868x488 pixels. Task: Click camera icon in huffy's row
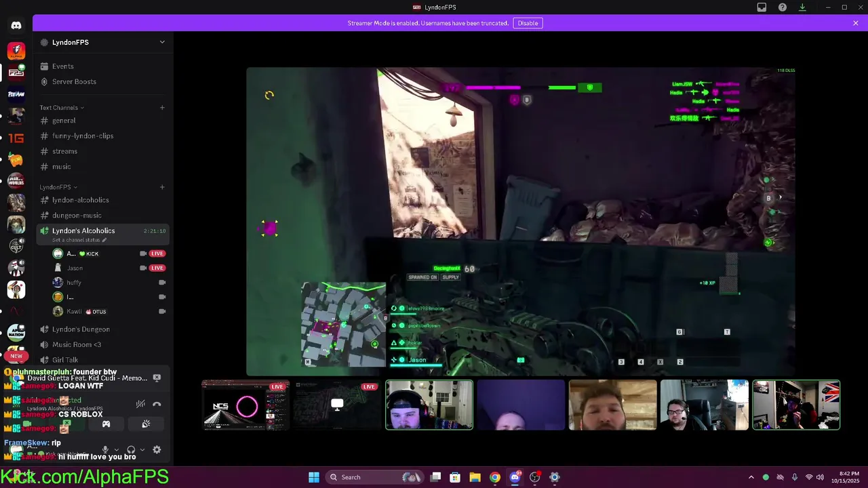pos(162,283)
